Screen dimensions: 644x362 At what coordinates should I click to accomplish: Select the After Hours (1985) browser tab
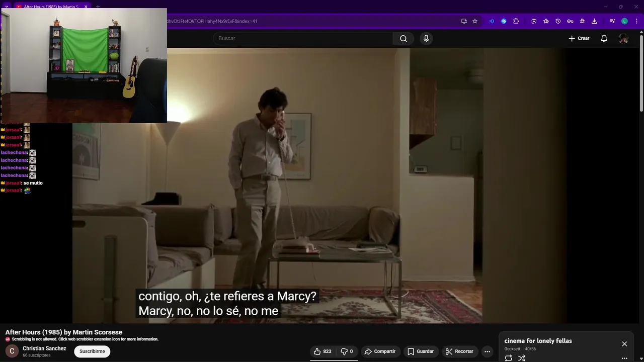point(50,7)
